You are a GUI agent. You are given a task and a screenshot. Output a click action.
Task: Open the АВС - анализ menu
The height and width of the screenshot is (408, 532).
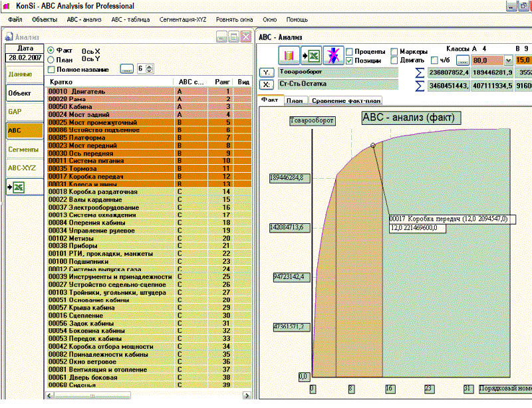pos(85,20)
